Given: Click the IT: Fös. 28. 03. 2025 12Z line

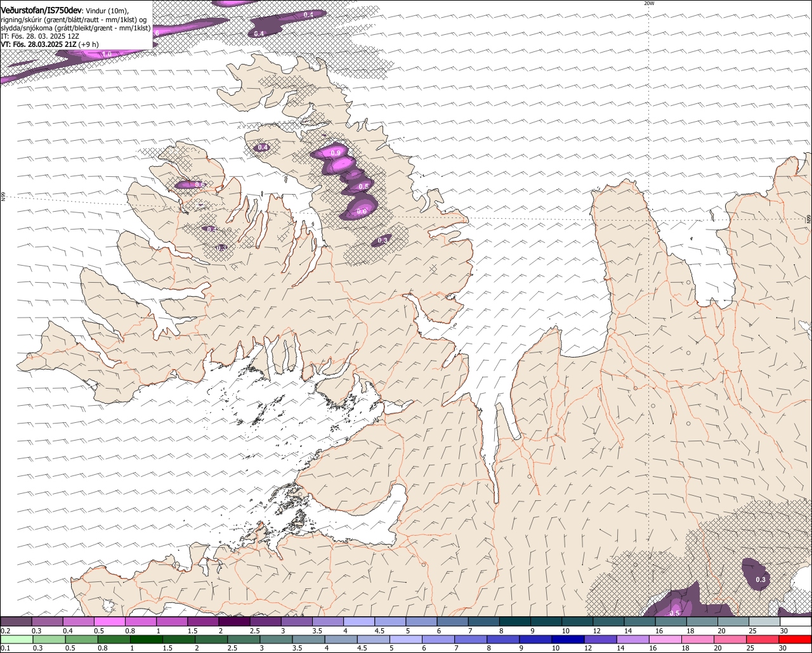Looking at the screenshot, I should [x=40, y=36].
